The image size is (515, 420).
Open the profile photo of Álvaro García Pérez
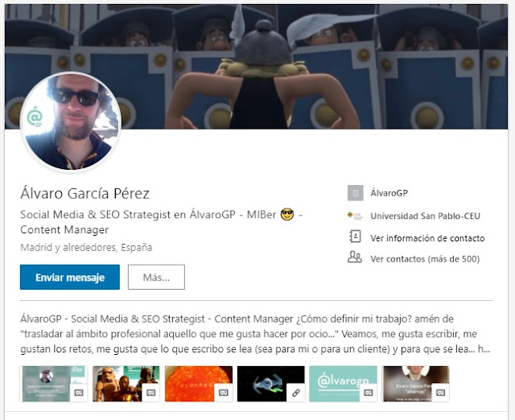pyautogui.click(x=71, y=121)
